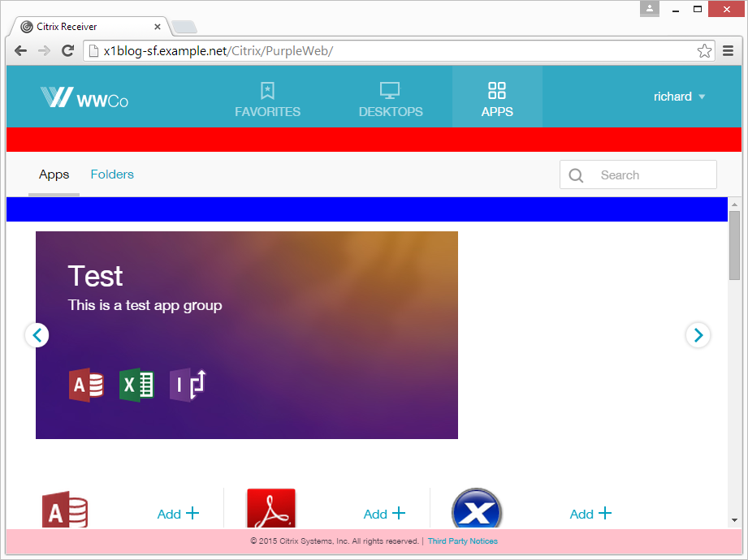Click the scrollbar up arrow
This screenshot has width=748, height=560.
point(735,205)
